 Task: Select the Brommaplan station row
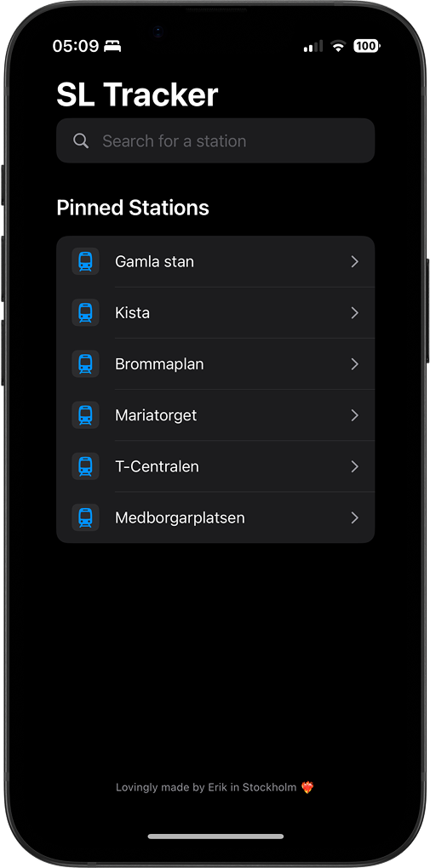click(215, 363)
